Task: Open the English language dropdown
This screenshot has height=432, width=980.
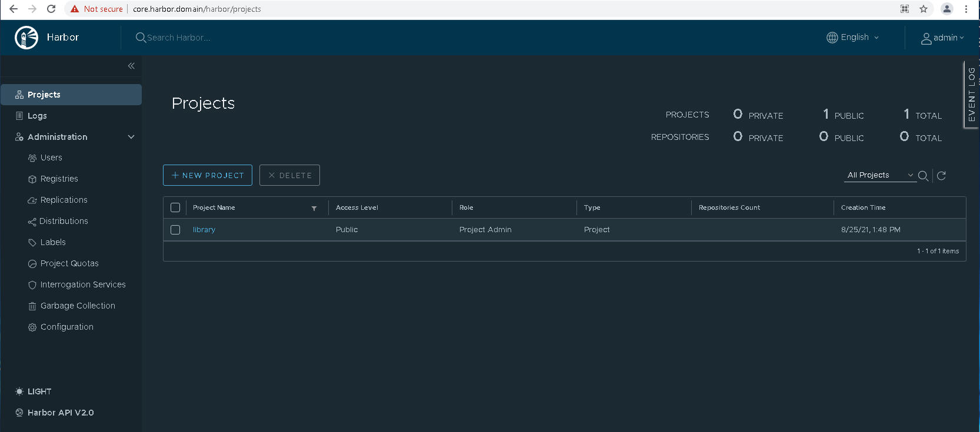Action: (853, 37)
